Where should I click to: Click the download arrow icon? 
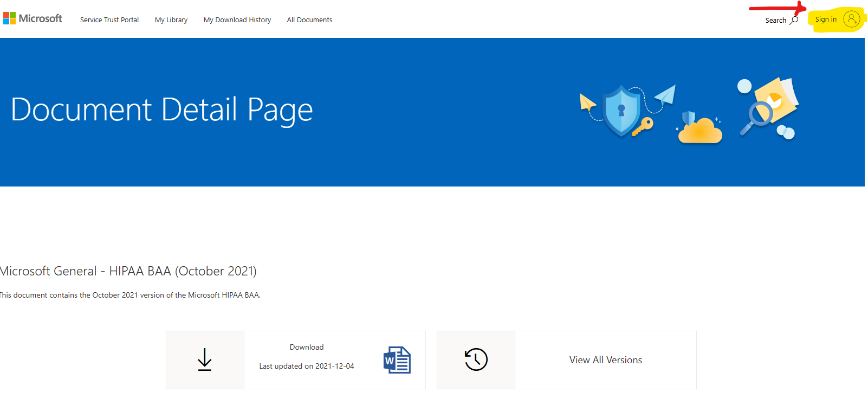[205, 360]
